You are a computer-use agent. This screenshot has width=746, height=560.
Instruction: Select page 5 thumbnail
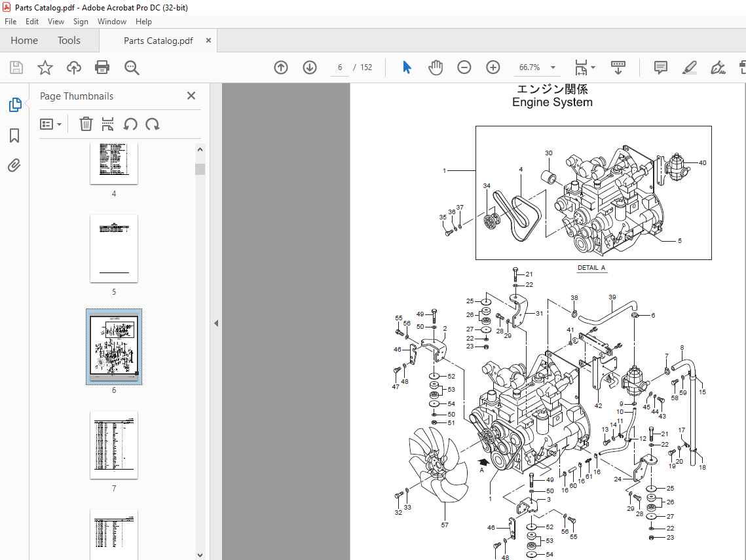[x=114, y=248]
